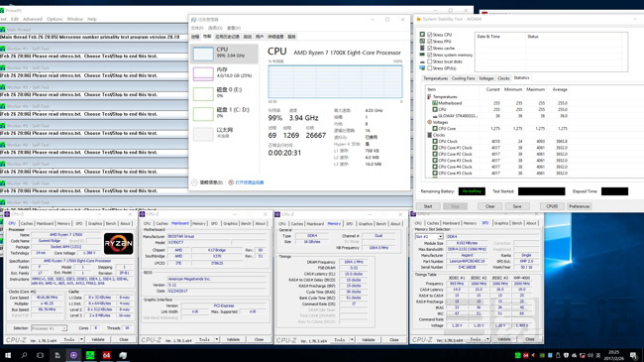The image size is (644, 362).
Task: Uncheck Stress system memory in AIDA64
Action: (x=430, y=55)
